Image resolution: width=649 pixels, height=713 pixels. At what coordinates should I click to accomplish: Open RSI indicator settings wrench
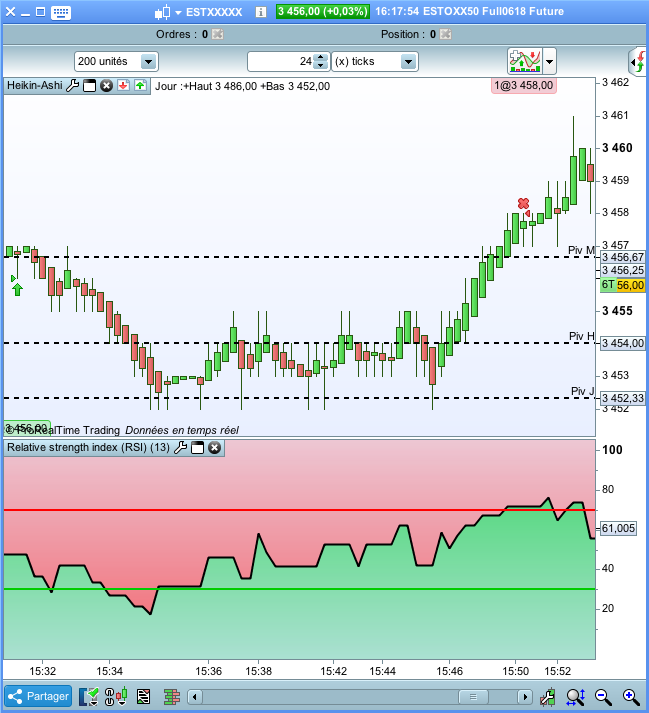(181, 448)
